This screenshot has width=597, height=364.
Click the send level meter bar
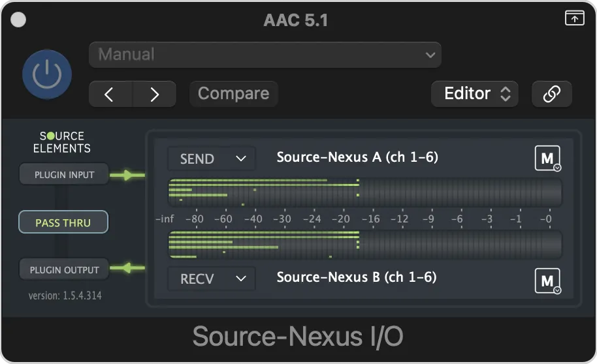click(x=364, y=192)
